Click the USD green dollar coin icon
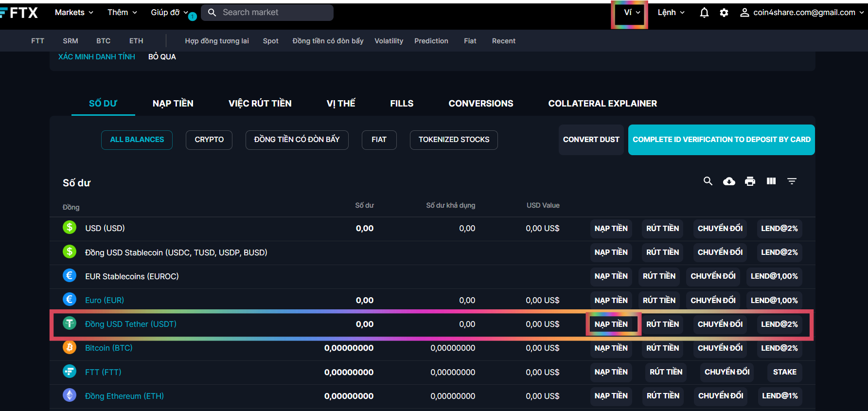 (x=70, y=227)
